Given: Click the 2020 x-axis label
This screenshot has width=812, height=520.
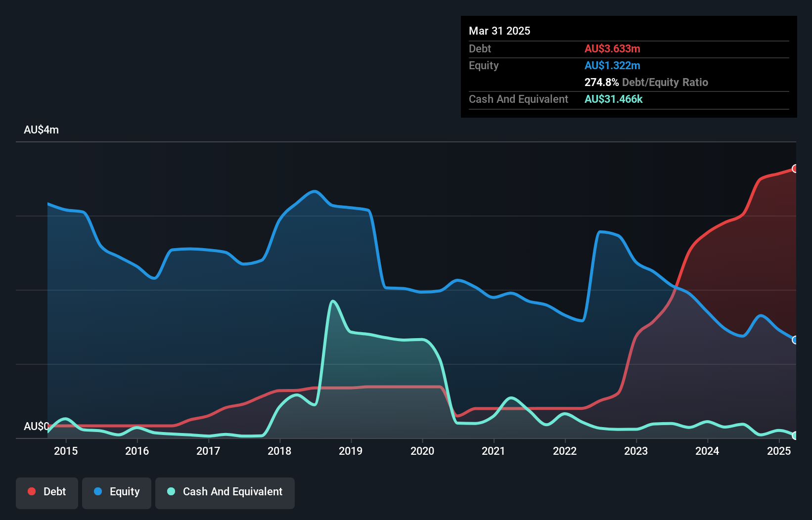Looking at the screenshot, I should [422, 451].
